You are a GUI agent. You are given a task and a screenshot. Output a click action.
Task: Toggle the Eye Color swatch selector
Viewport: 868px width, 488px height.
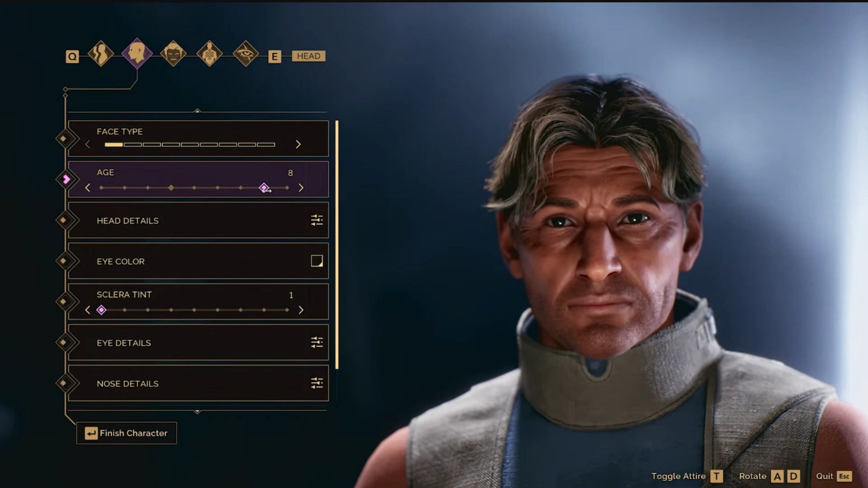(316, 260)
